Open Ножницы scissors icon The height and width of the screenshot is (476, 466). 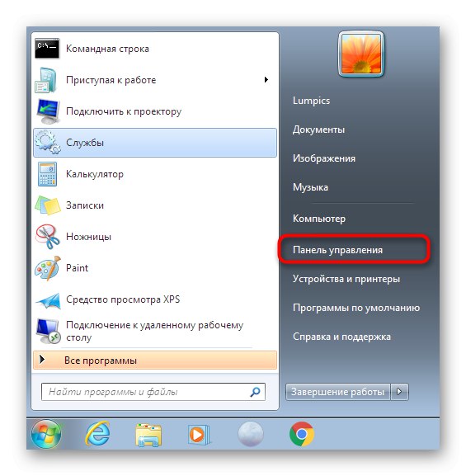point(47,237)
